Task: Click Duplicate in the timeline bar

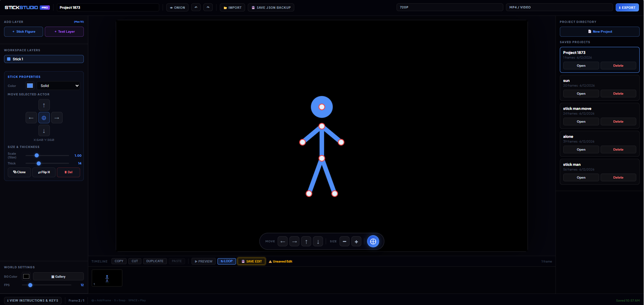Action: click(155, 261)
